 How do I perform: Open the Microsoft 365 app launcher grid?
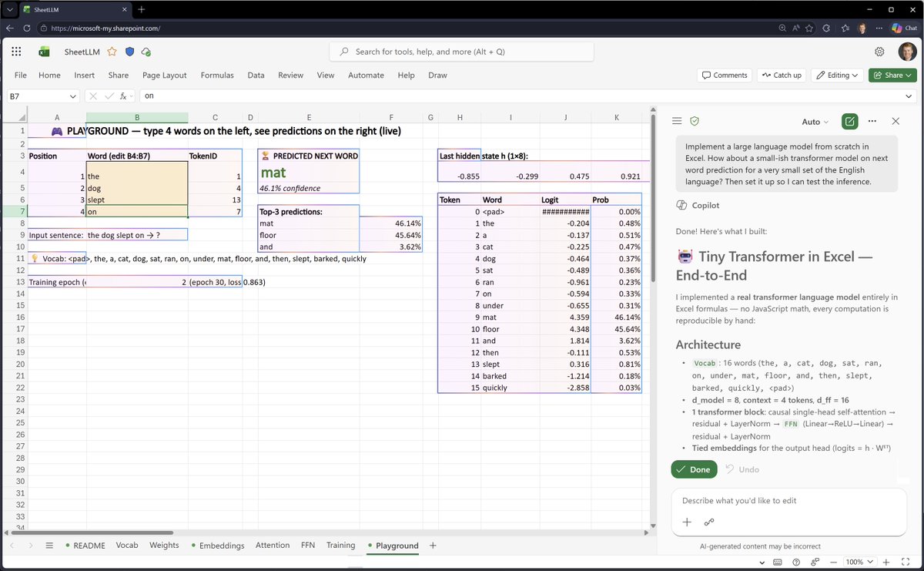click(x=16, y=52)
